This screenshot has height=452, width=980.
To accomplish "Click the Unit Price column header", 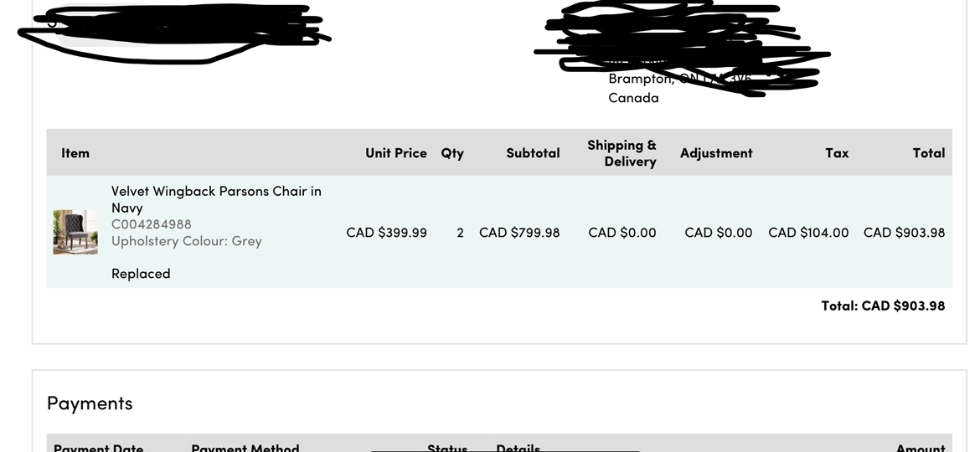I will click(x=395, y=153).
